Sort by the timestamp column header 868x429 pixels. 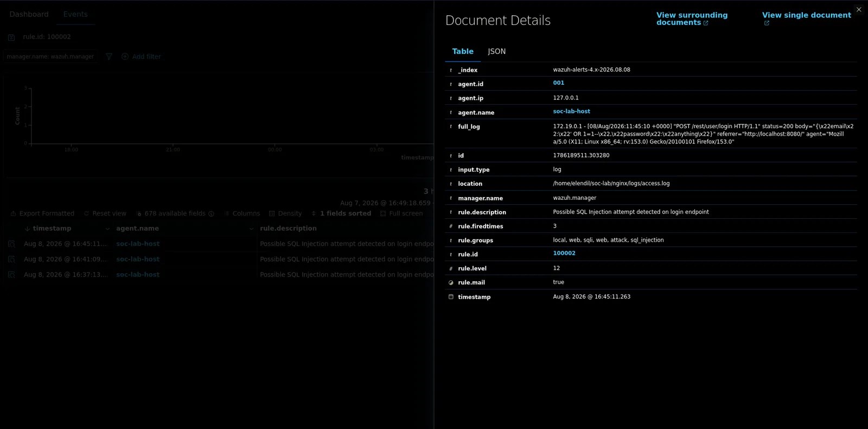[x=52, y=229]
